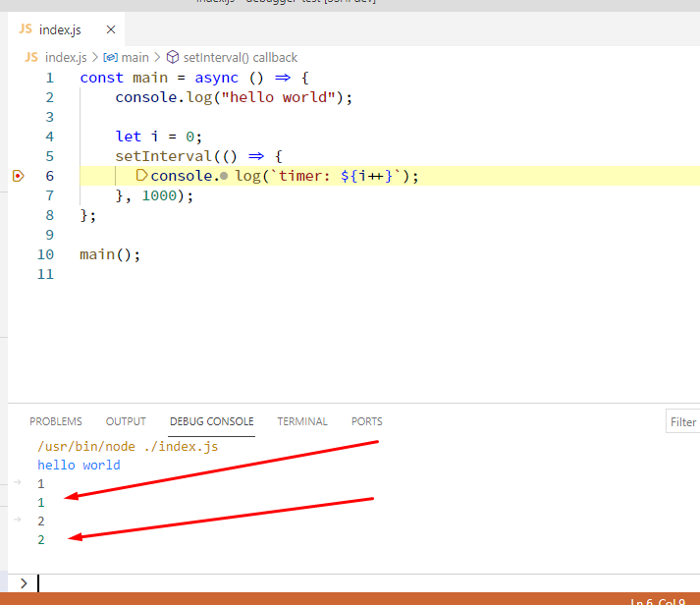This screenshot has height=605, width=700.
Task: Click line number 10 in gutter
Action: tap(45, 255)
